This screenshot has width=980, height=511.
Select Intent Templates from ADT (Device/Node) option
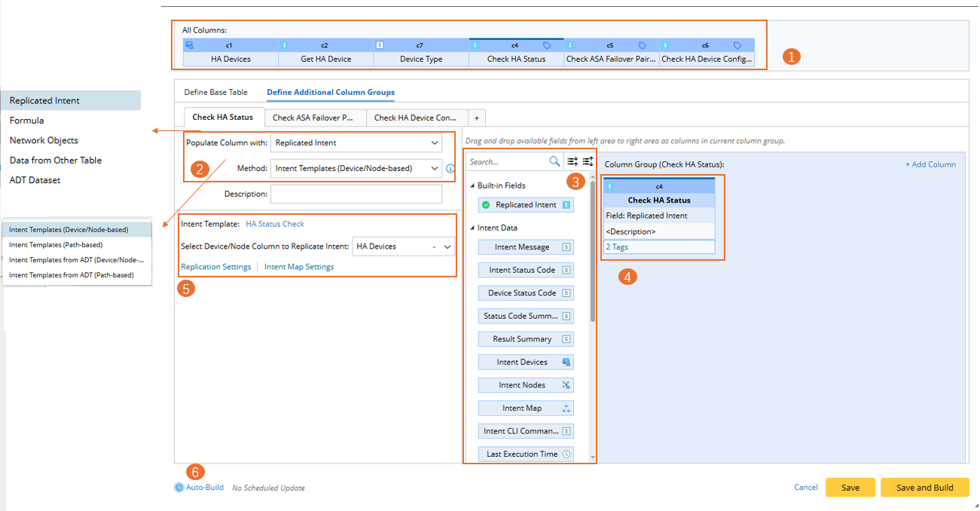coord(77,259)
